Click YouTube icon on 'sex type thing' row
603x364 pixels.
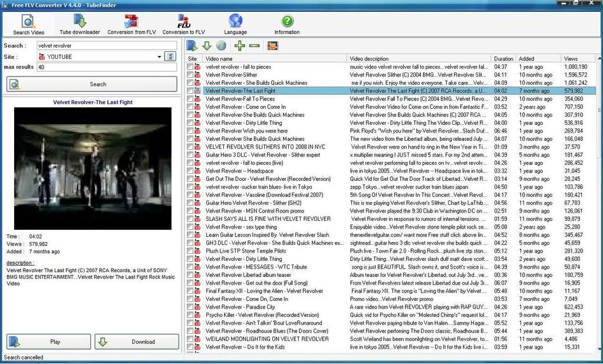197,227
